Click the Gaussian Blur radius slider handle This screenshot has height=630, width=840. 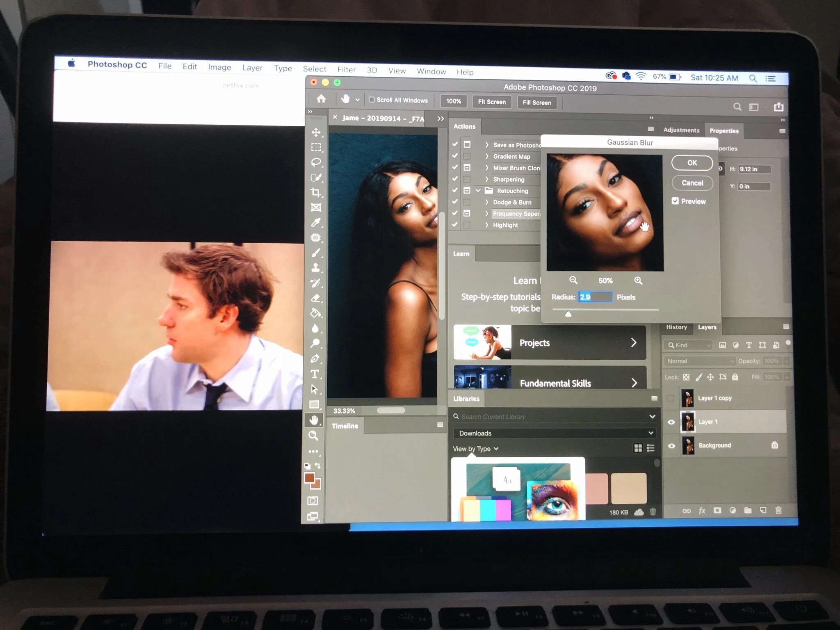pos(568,314)
